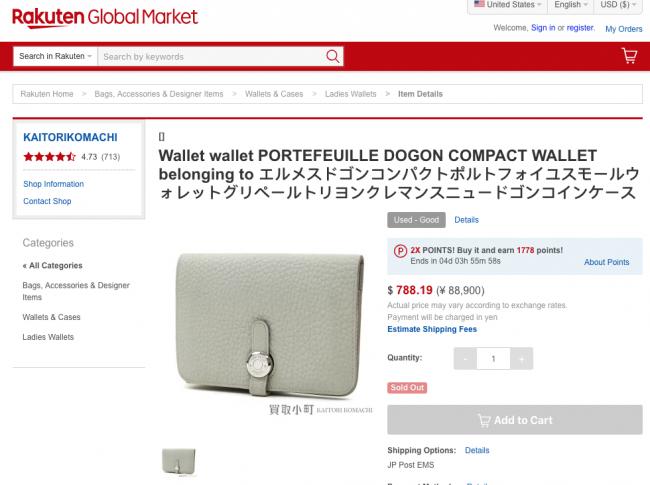650x485 pixels.
Task: Open the USD currency dropdown
Action: [618, 5]
